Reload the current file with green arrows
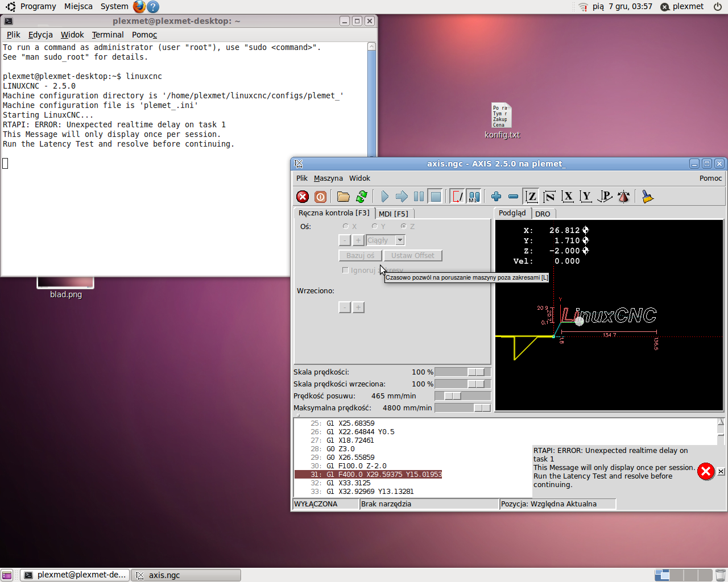 tap(362, 197)
